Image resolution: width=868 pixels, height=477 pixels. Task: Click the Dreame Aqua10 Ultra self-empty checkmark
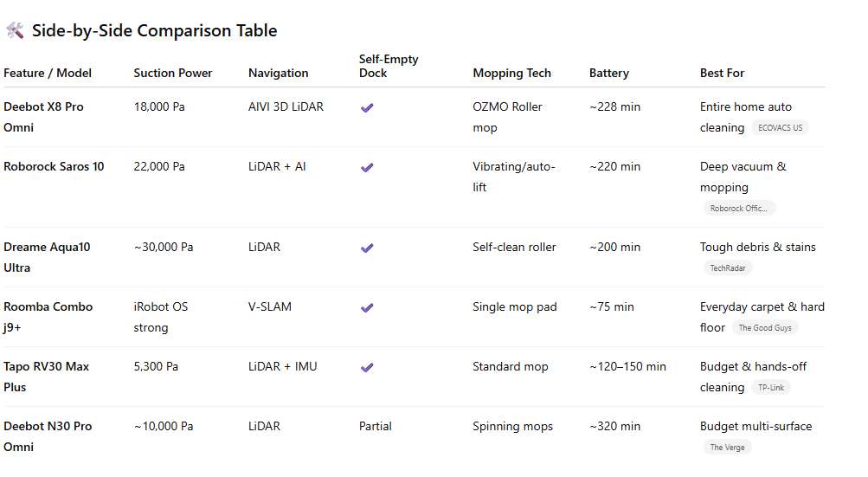[367, 248]
